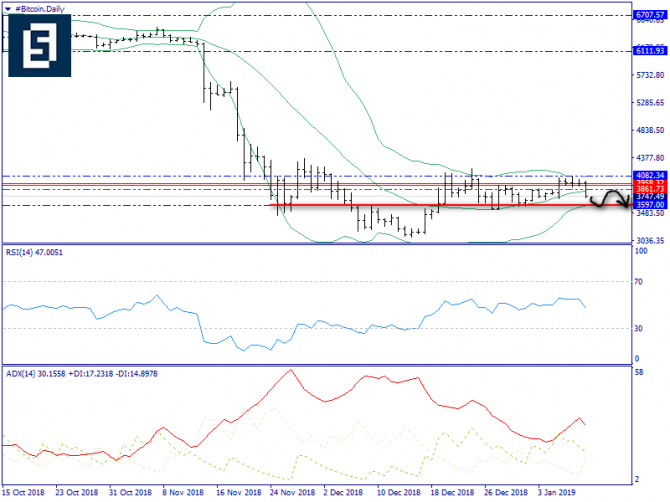Open the chart menu triangle beside #Bitcoin,Daily
Image resolution: width=670 pixels, height=502 pixels.
tap(8, 9)
